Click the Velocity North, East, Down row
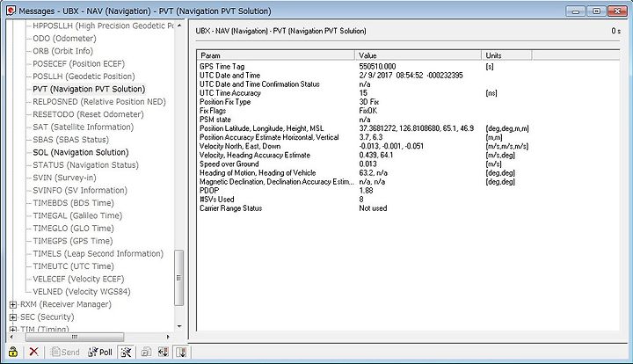Viewport: 633px width, 364px height. click(408, 147)
